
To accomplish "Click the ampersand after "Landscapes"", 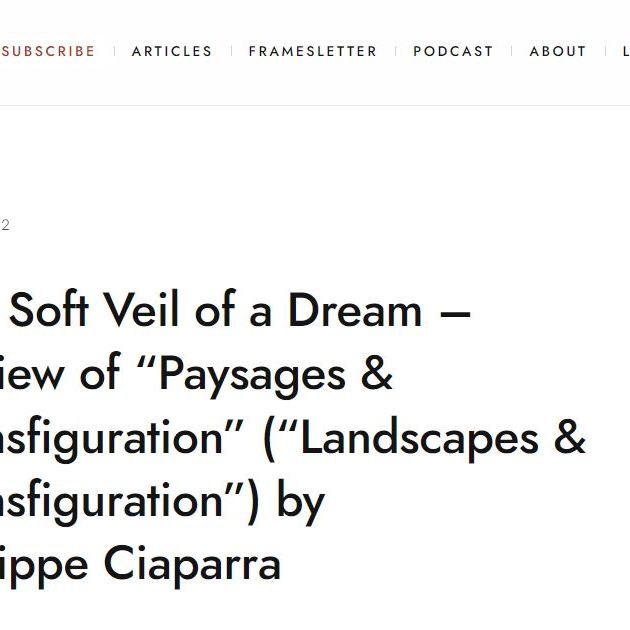I will click(567, 439).
